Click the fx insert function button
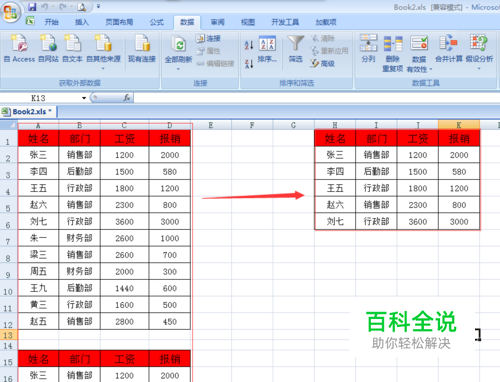The width and height of the screenshot is (500, 382). (x=127, y=98)
